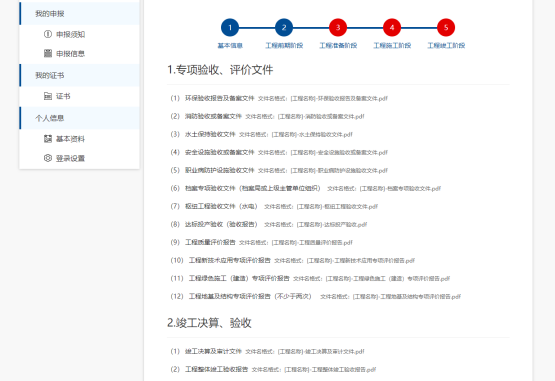Screen dimensions: 555x381
Task: Click file format hint for 环保验收报告及备案文件.pdf
Action: [x=323, y=98]
